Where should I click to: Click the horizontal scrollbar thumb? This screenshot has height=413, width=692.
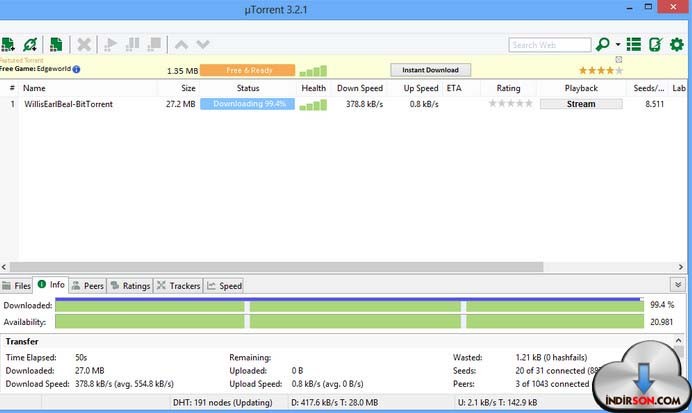click(x=276, y=267)
